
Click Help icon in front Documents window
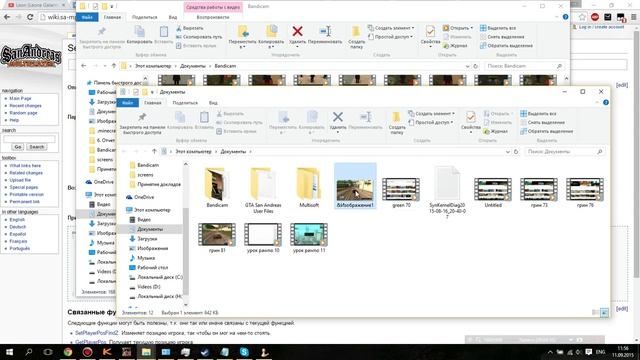(606, 102)
